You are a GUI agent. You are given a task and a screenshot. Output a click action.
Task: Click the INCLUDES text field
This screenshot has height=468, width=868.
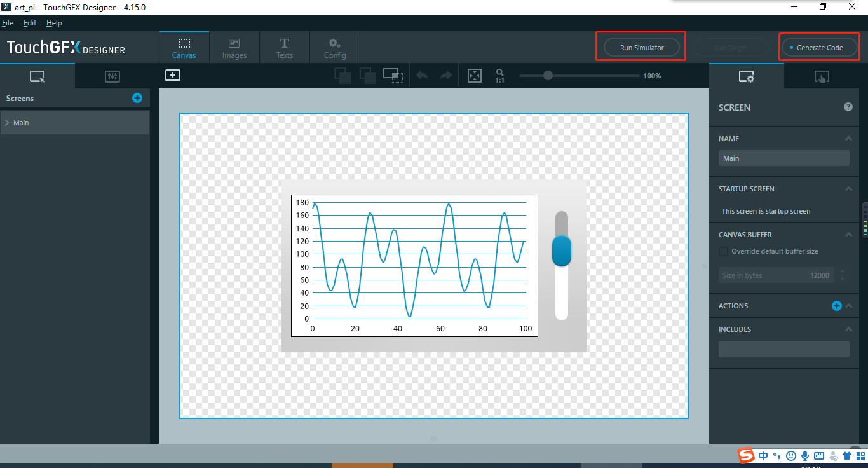coord(784,349)
